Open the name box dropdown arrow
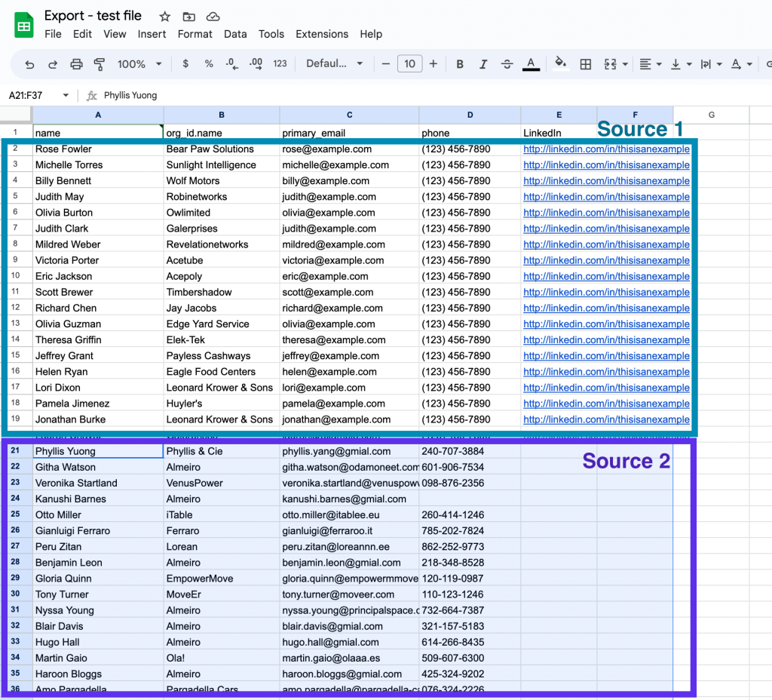Viewport: 772px width, 700px height. (66, 96)
